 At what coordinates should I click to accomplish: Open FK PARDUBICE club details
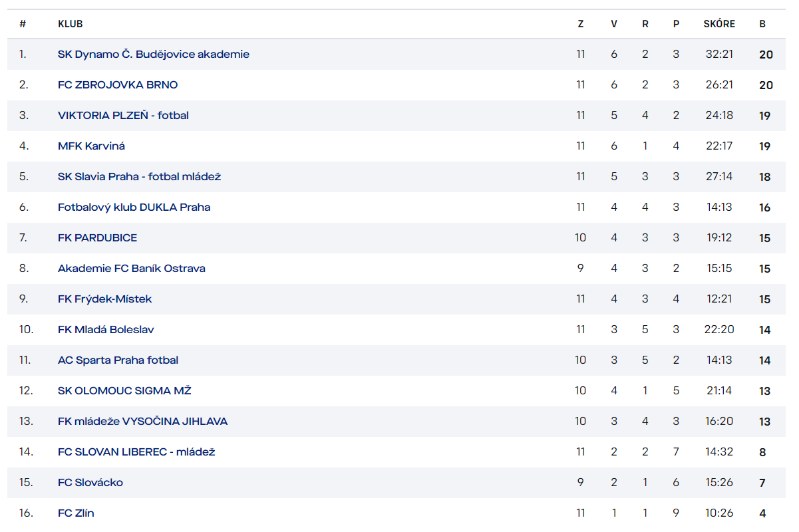[x=97, y=238]
